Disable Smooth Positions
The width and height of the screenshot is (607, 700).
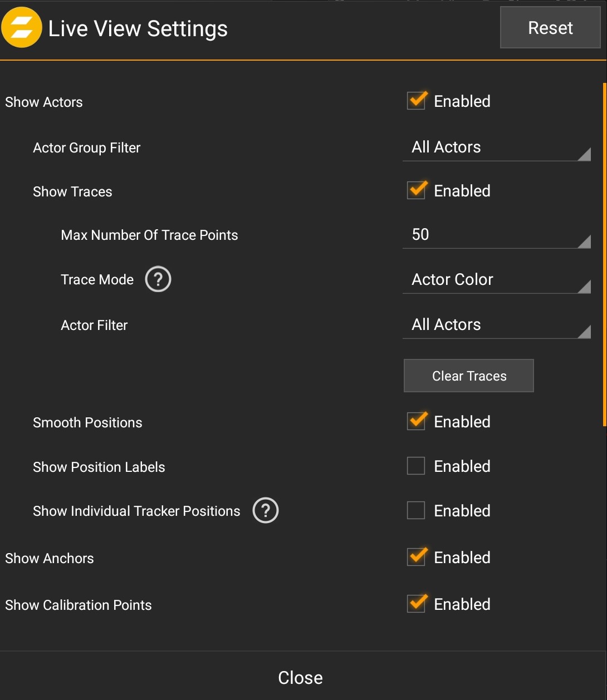(416, 421)
